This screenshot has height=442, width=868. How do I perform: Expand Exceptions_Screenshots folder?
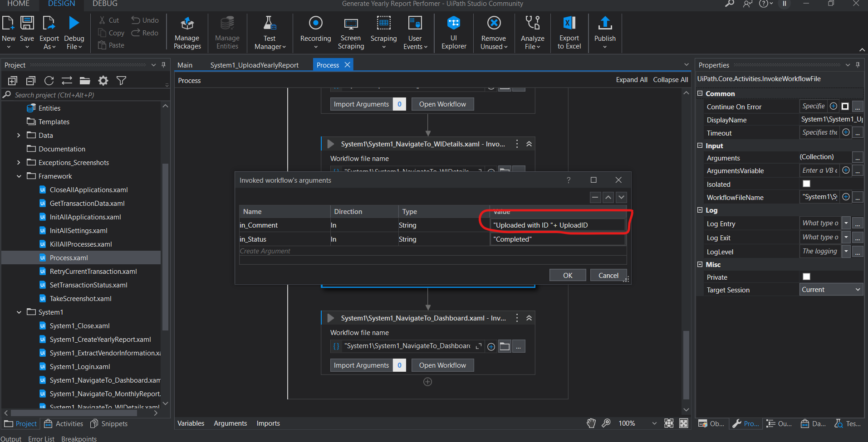point(19,163)
